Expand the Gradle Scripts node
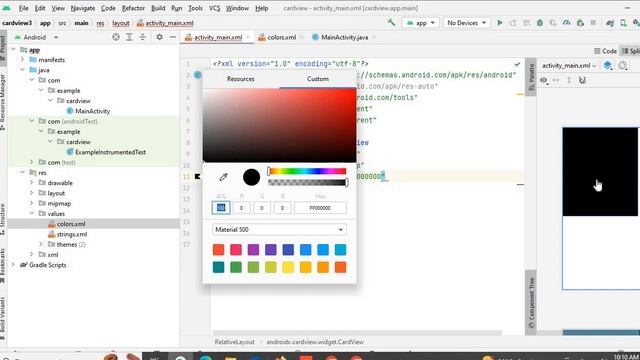 click(13, 265)
